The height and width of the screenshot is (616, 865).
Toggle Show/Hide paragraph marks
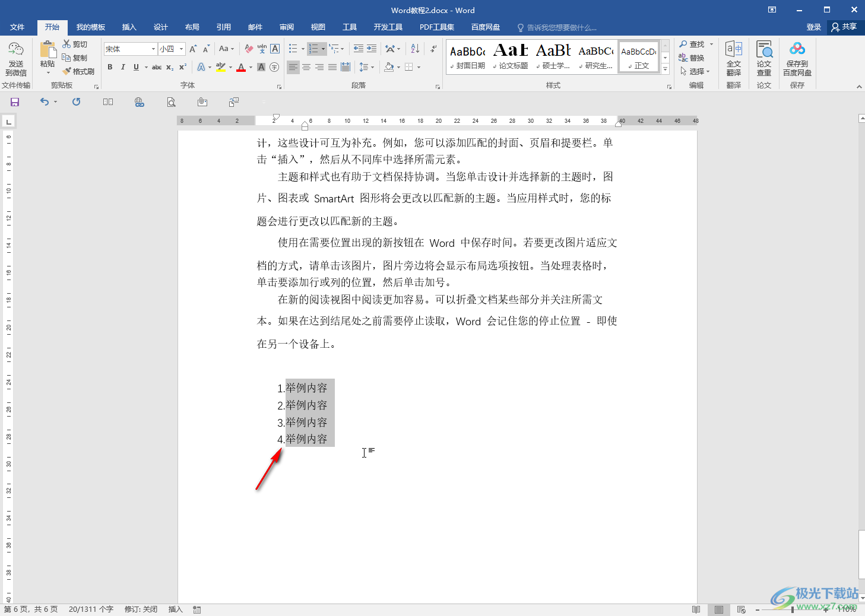(x=433, y=49)
